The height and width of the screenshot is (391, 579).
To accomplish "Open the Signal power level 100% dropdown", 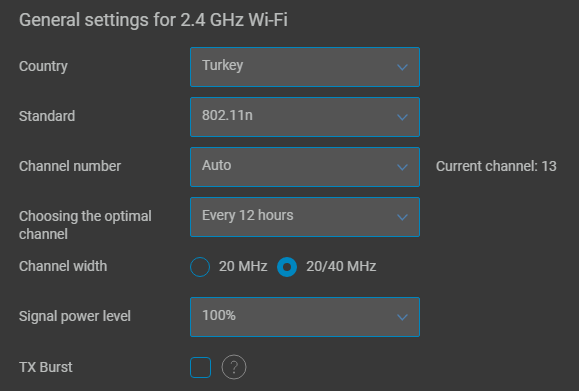I will point(305,317).
